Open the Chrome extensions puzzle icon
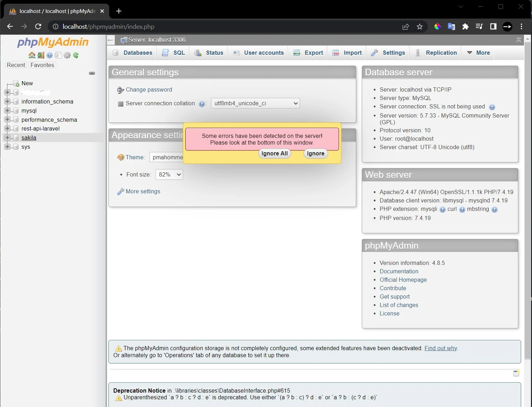This screenshot has height=407, width=532. coord(465,27)
